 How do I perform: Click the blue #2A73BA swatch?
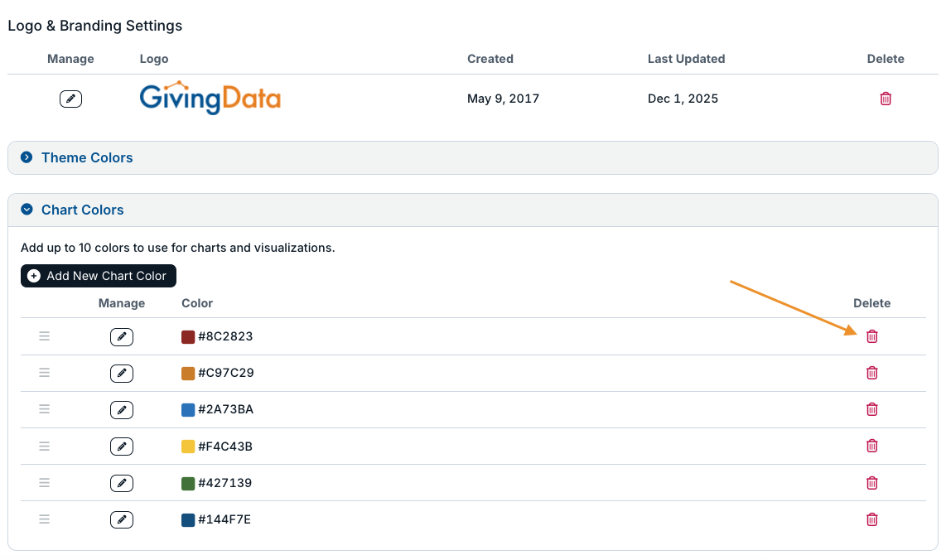(188, 410)
